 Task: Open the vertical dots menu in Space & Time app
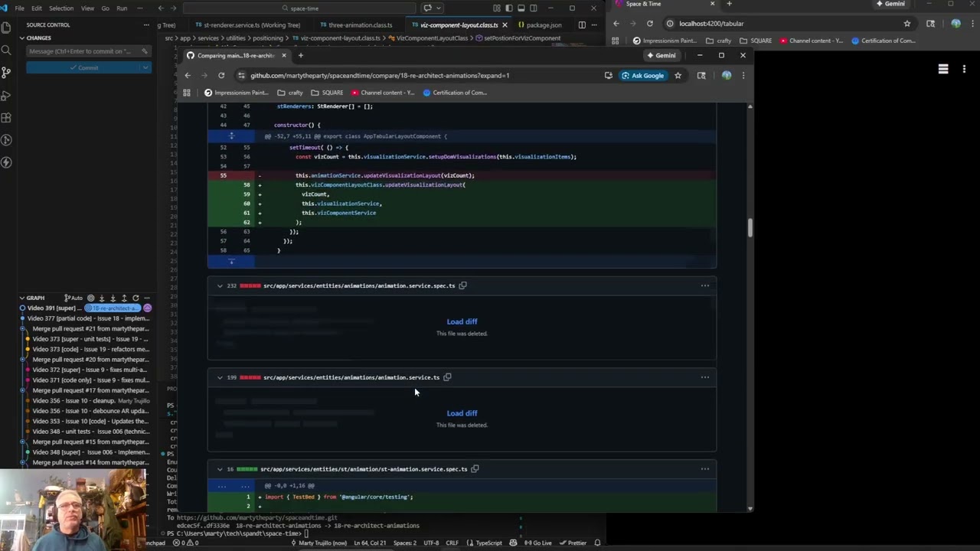coord(964,69)
